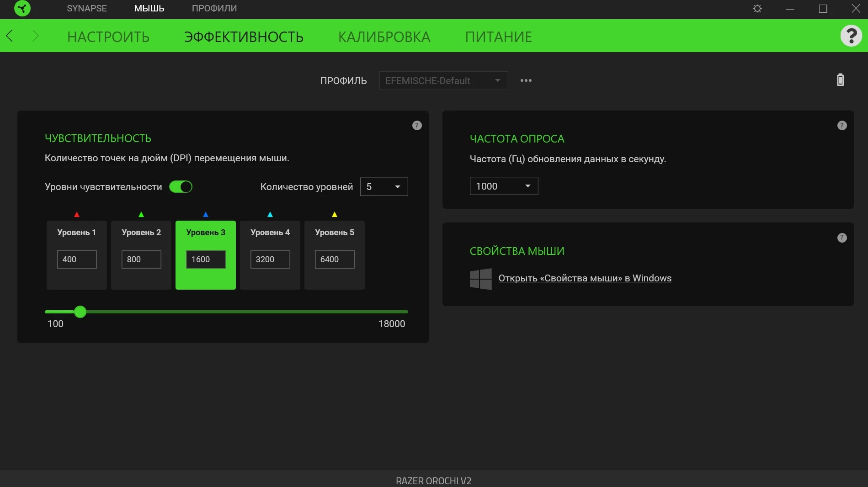
Task: Switch to ПРОФИЛИ tab
Action: 214,8
